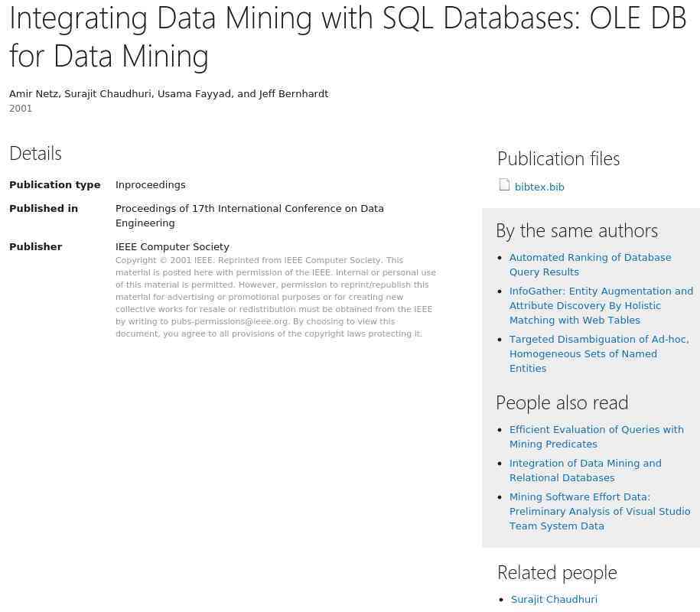Click the author names line
Viewport: 700px width, 612px height.
pyautogui.click(x=169, y=94)
